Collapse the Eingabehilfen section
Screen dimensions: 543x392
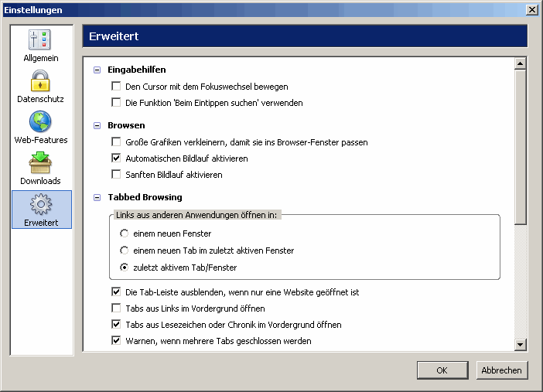tap(97, 70)
